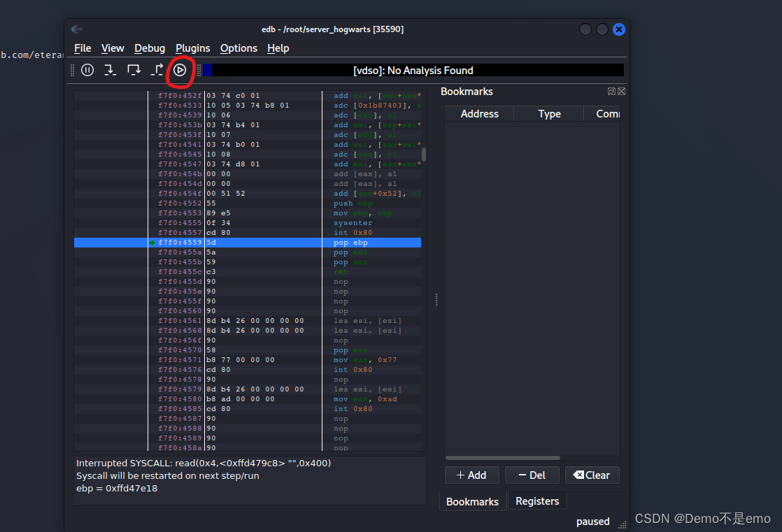Click the Step Out toolbar icon
782x532 pixels.
pyautogui.click(x=157, y=71)
